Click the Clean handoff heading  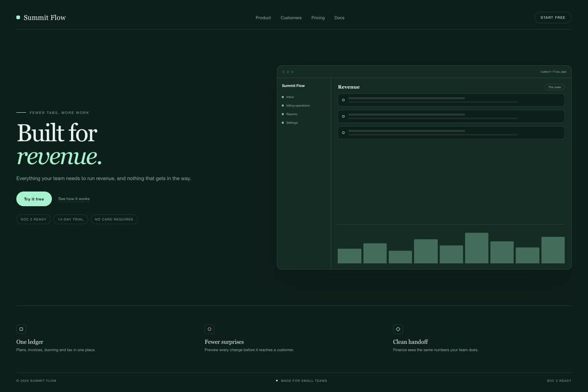point(411,342)
